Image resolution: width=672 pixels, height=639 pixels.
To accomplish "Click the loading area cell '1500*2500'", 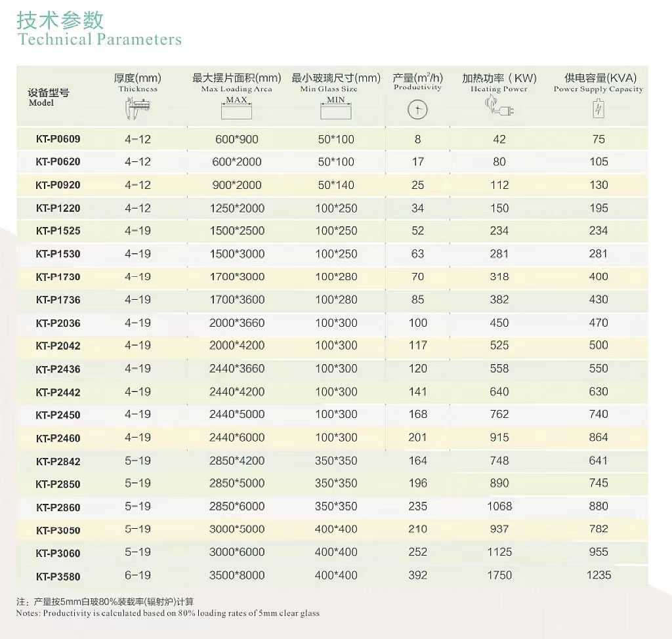I will tap(237, 230).
